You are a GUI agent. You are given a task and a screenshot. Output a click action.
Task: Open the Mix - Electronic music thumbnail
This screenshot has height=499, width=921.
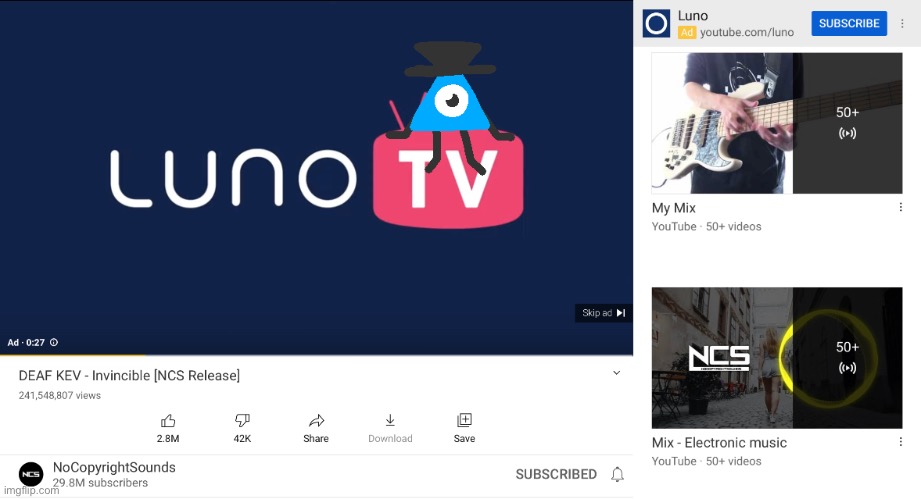777,358
